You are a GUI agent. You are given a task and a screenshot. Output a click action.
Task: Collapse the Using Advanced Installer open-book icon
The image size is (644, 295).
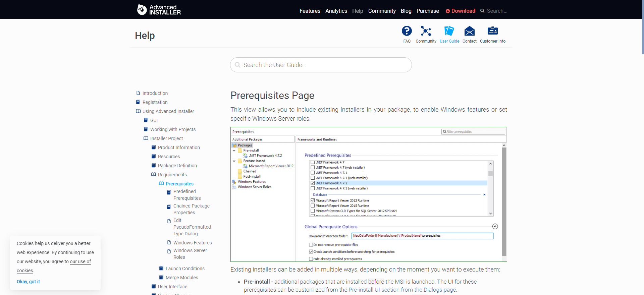138,111
